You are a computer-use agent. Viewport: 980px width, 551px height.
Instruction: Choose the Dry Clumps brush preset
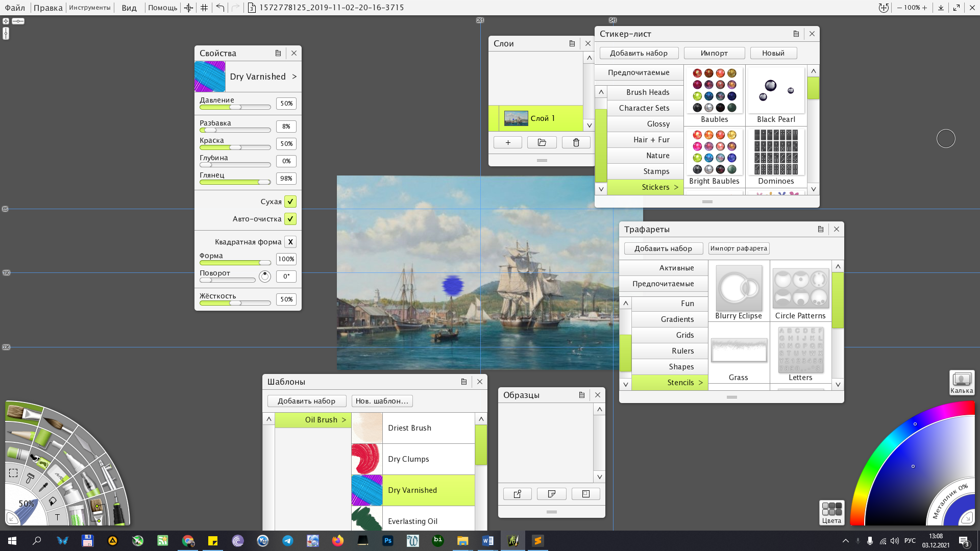(413, 459)
